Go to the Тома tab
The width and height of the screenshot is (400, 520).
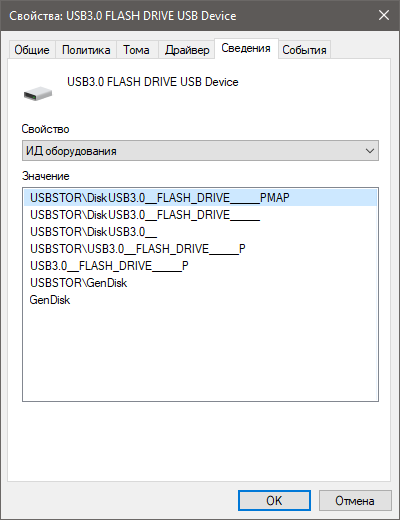pos(136,50)
